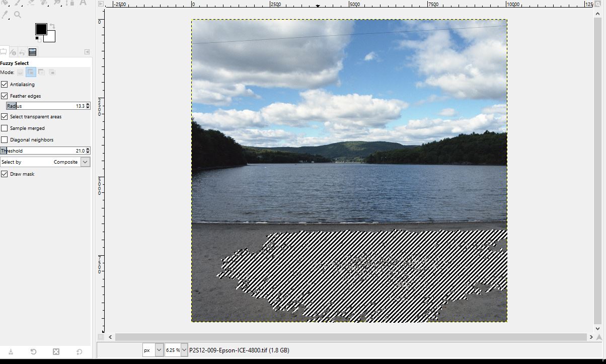Toggle the Draw mask checkbox
Image resolution: width=606 pixels, height=364 pixels.
coord(5,174)
